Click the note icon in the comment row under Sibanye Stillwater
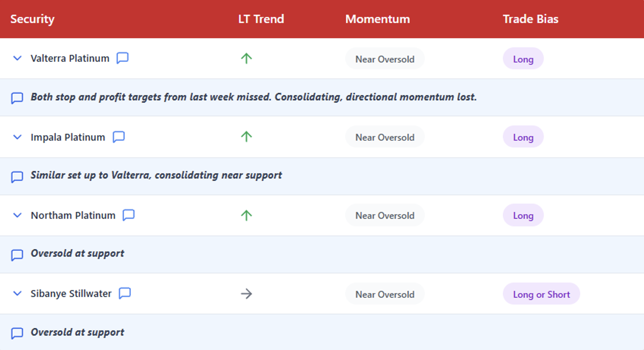The height and width of the screenshot is (350, 644). click(x=17, y=333)
